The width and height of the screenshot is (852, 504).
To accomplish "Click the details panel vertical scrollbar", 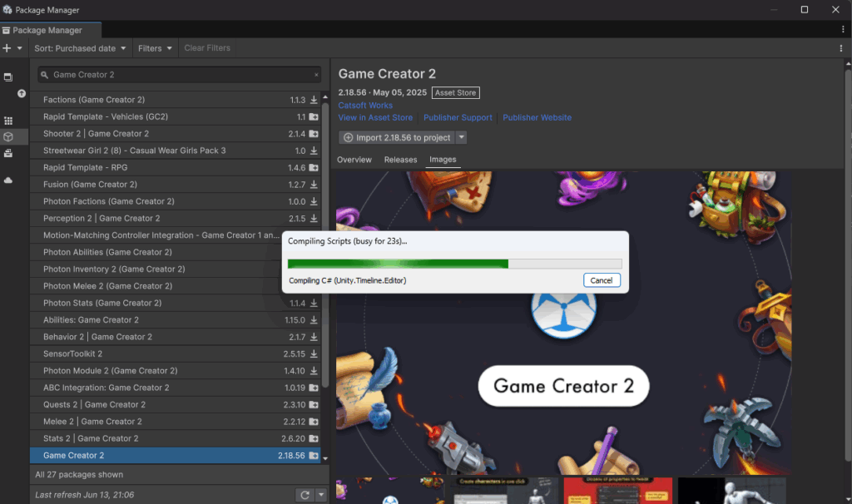I will 848,266.
